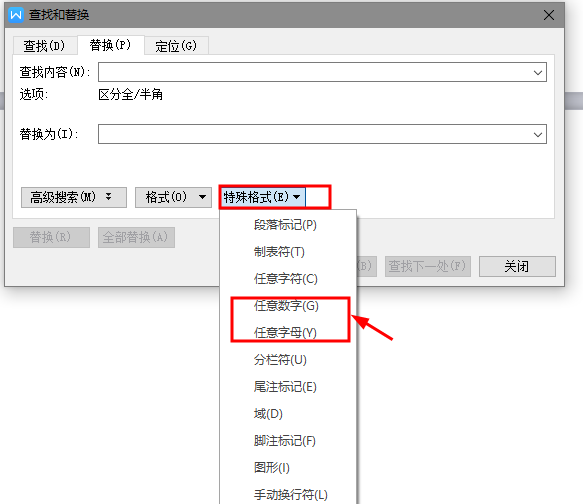583x504 pixels.
Task: Insert 脚注标记(F) special format
Action: [x=285, y=441]
